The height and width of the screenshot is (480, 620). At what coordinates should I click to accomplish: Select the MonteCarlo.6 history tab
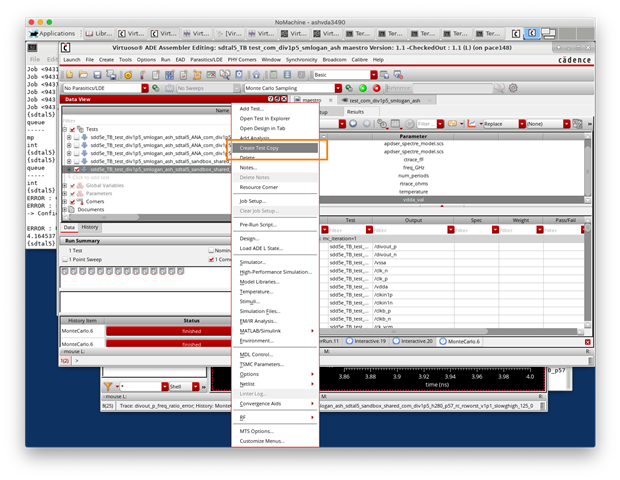point(459,341)
